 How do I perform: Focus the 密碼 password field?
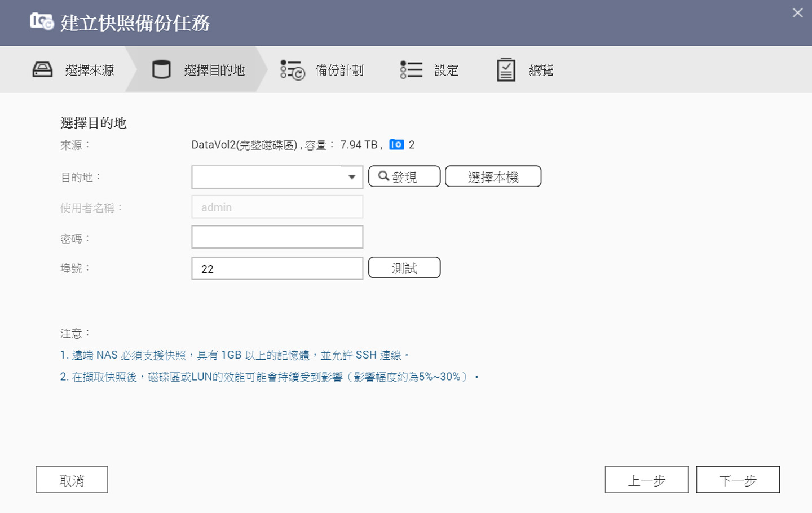point(277,237)
